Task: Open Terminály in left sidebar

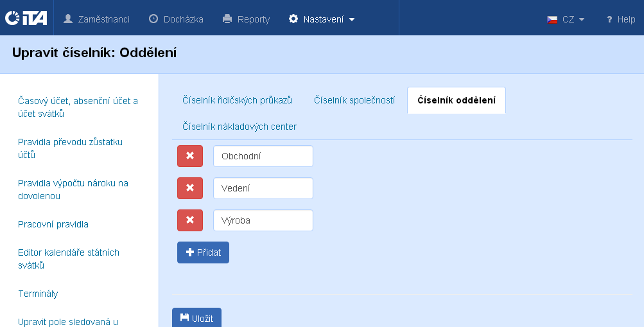Action: coord(38,294)
